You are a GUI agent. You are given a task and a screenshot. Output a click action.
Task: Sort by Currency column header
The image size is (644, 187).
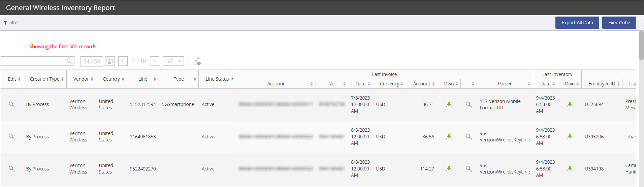pos(390,84)
